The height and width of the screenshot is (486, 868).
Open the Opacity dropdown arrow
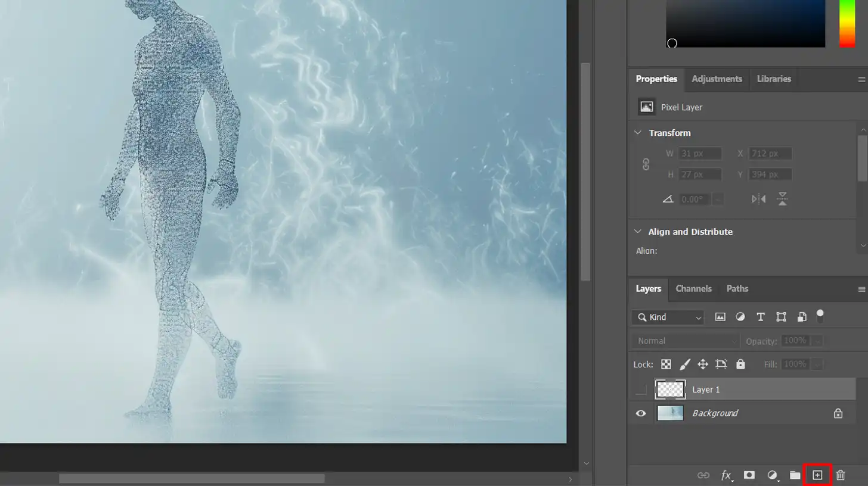click(817, 341)
